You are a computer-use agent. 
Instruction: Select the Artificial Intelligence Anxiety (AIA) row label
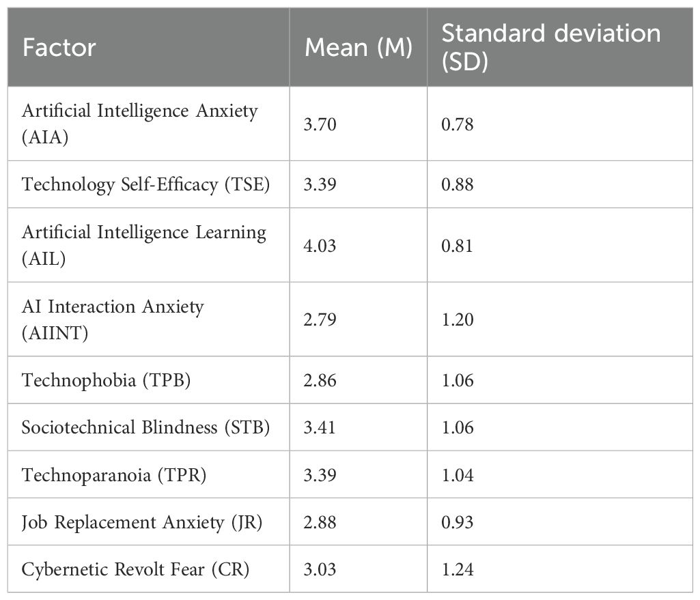[140, 124]
